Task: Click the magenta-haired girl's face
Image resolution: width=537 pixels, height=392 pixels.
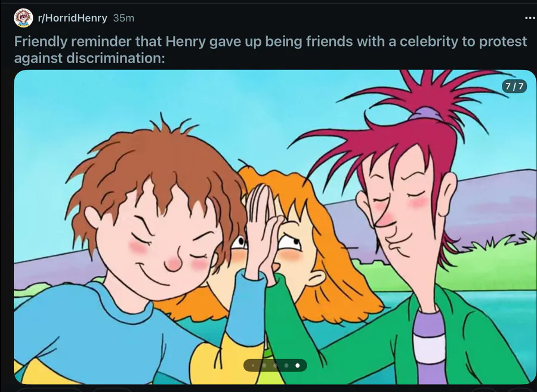Action: (x=401, y=212)
